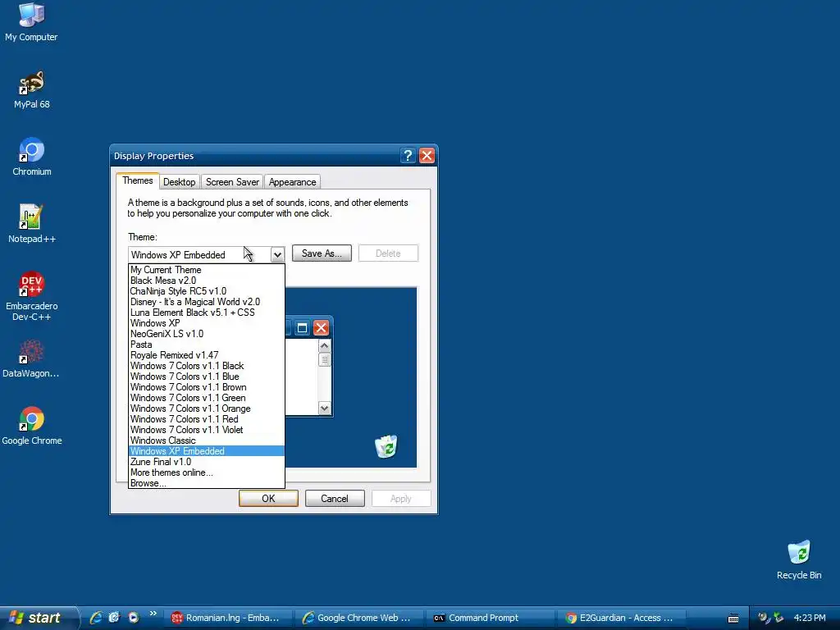Choose the Browse... option in list
Viewport: 840px width, 630px height.
(x=206, y=483)
